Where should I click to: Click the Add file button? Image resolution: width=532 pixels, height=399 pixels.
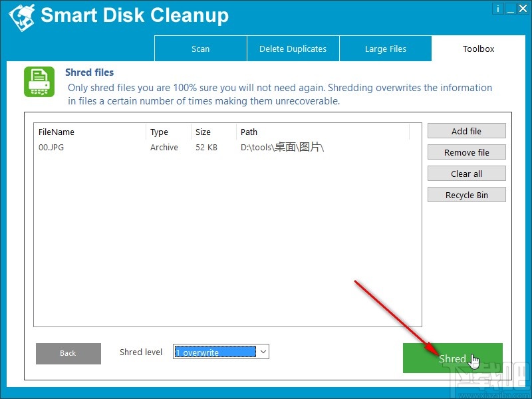click(467, 131)
